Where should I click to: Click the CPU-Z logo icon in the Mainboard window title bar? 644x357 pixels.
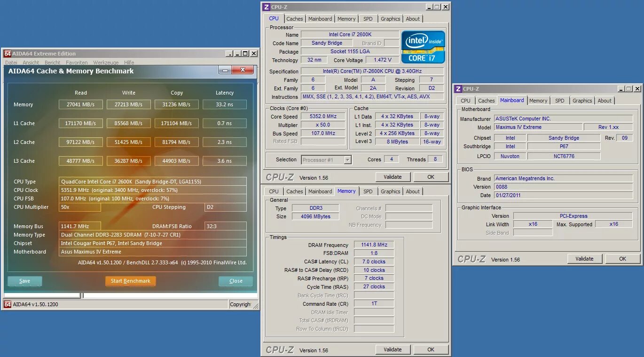(458, 88)
